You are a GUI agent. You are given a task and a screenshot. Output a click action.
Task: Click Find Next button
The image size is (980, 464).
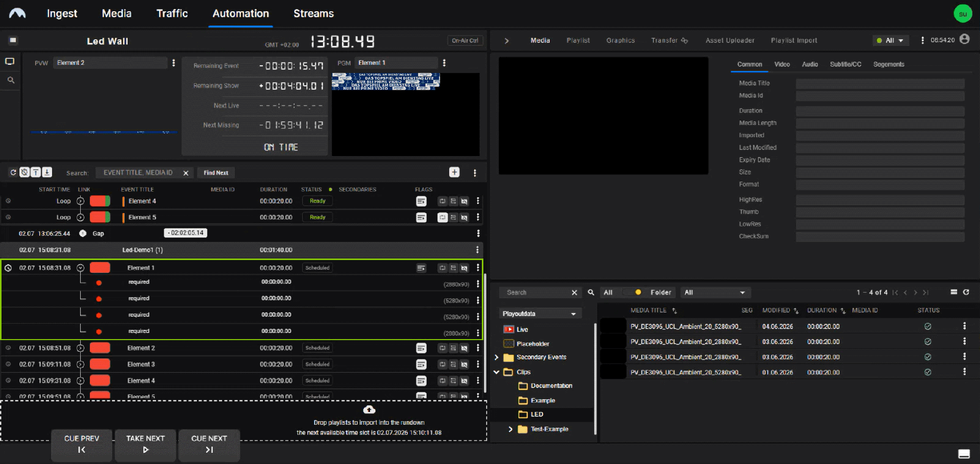click(216, 173)
